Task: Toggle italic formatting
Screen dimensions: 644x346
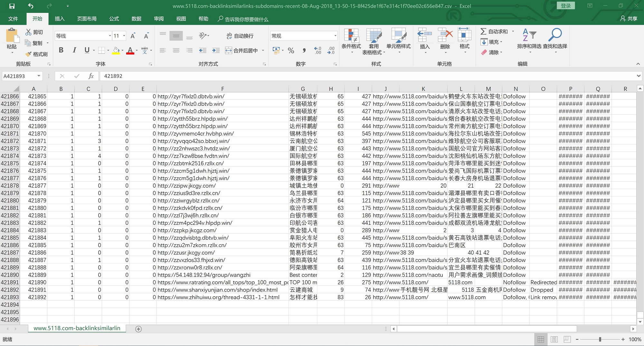Action: click(74, 50)
